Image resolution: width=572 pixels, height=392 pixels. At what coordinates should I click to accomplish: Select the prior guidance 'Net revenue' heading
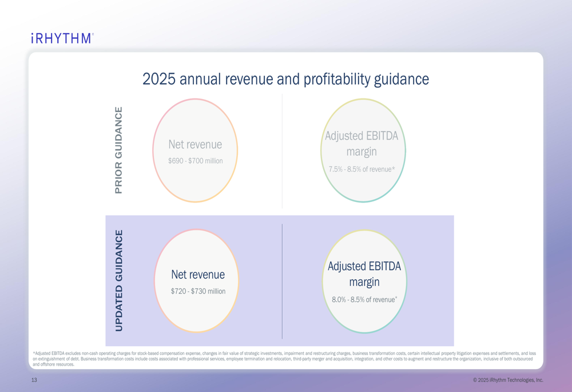[195, 144]
